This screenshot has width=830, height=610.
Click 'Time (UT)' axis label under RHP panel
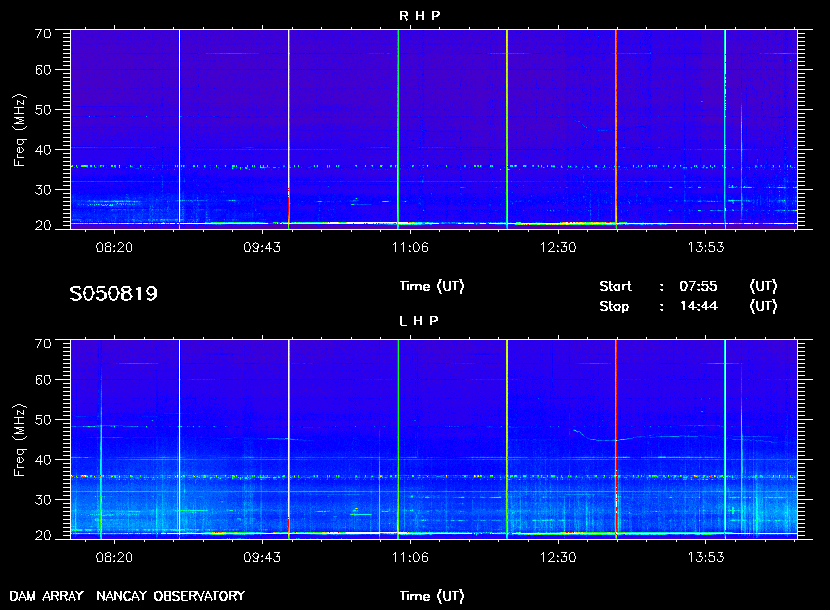click(432, 286)
